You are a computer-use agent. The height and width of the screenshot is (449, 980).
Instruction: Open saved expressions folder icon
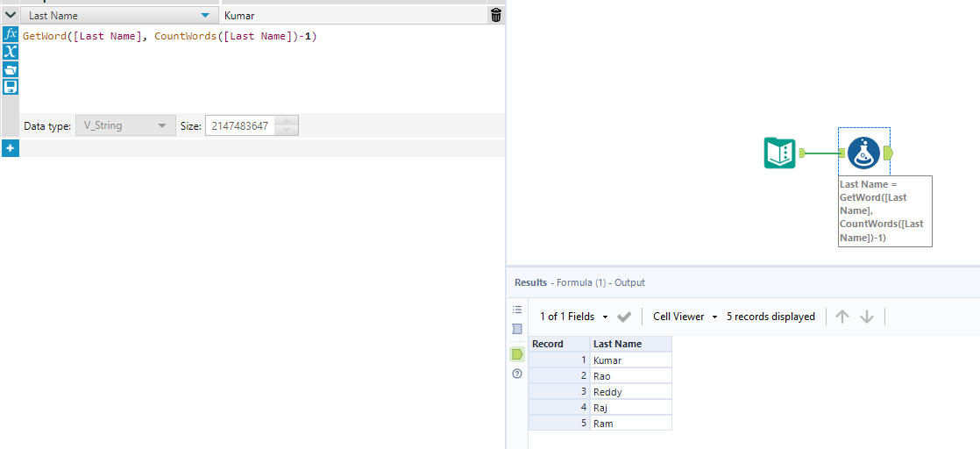coord(11,69)
